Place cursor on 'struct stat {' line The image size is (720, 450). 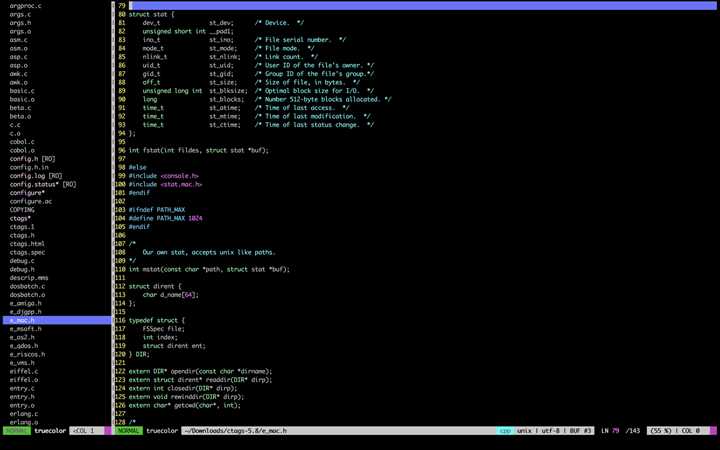click(152, 14)
